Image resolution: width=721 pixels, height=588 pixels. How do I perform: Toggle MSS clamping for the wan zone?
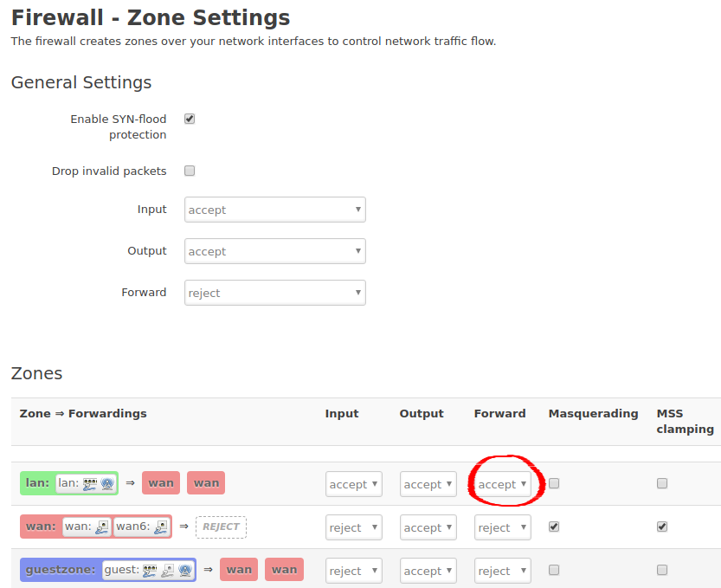click(662, 527)
